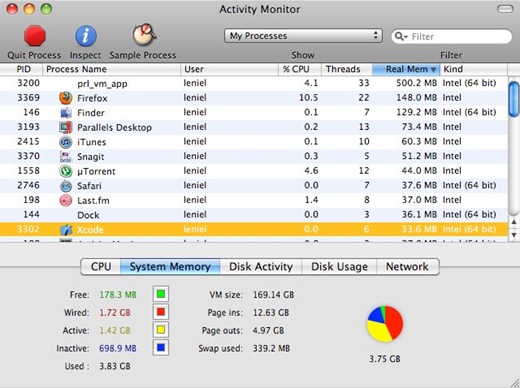The image size is (520, 388).
Task: Click the toolbar toggle pill button
Action: [x=505, y=9]
